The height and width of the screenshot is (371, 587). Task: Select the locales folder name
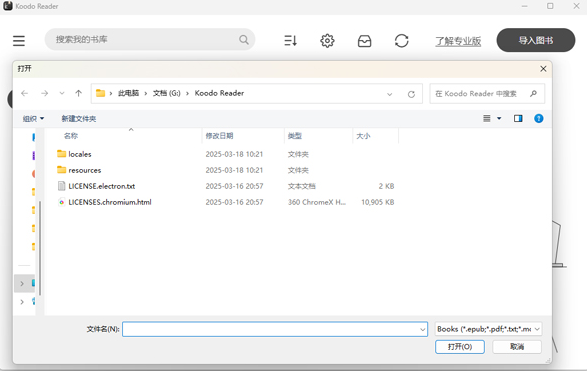point(80,154)
